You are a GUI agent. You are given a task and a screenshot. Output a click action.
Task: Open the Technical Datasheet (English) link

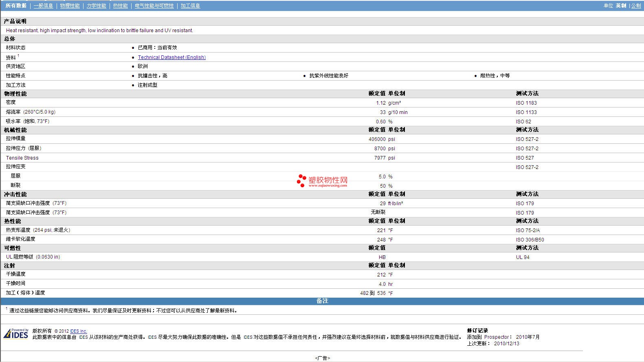click(x=171, y=57)
